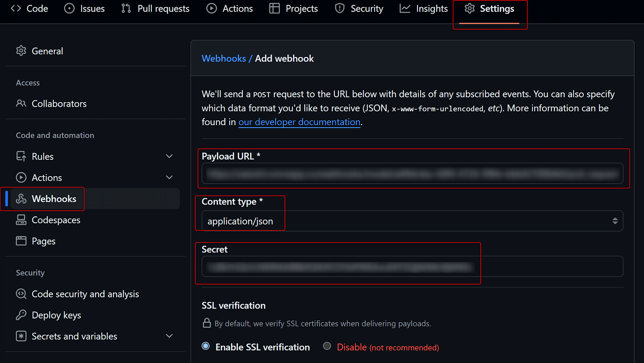Expand the Rules section chevron
Viewport: 644px width, 363px height.
click(x=169, y=156)
